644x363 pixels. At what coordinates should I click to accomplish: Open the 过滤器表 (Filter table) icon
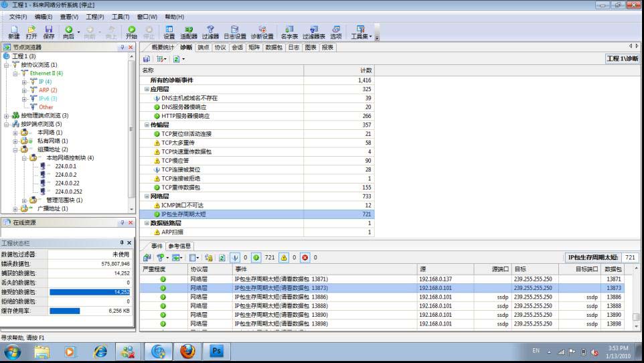pos(314,32)
